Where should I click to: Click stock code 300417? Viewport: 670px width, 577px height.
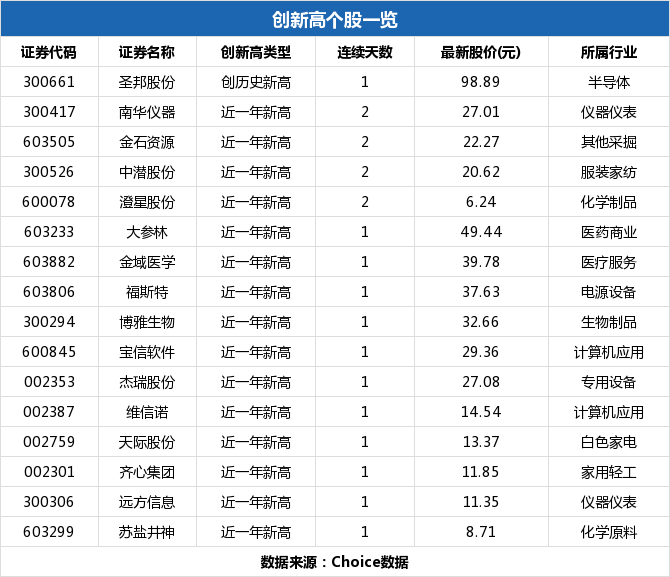(49, 112)
